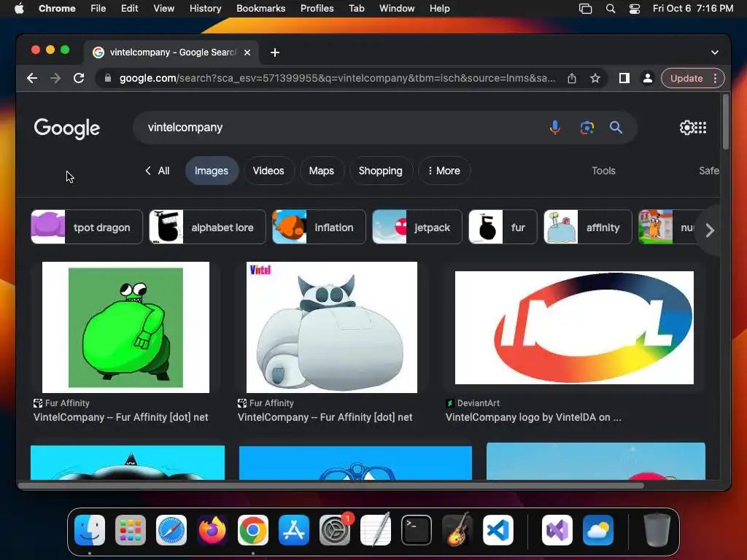This screenshot has width=747, height=560.
Task: Open the Apple menu
Action: pos(19,9)
